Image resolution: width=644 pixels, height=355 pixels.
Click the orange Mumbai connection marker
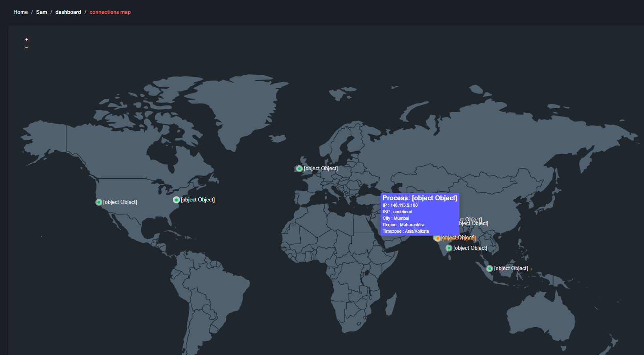[437, 238]
